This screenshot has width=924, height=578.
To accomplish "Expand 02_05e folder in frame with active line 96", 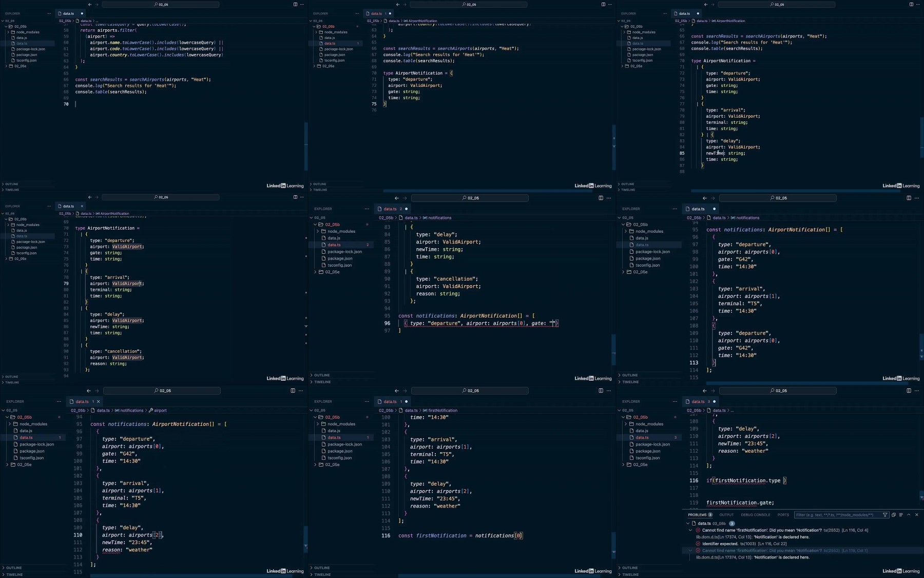I will pos(315,272).
